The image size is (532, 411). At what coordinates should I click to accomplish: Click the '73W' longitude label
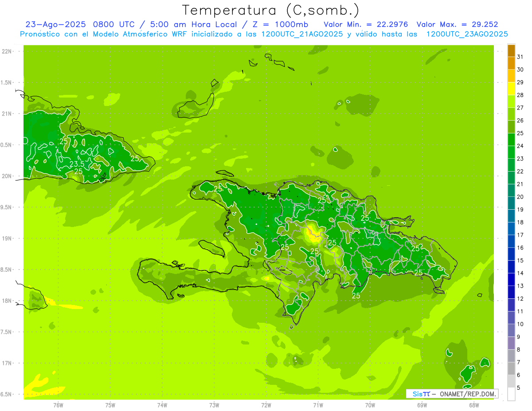[x=214, y=405]
